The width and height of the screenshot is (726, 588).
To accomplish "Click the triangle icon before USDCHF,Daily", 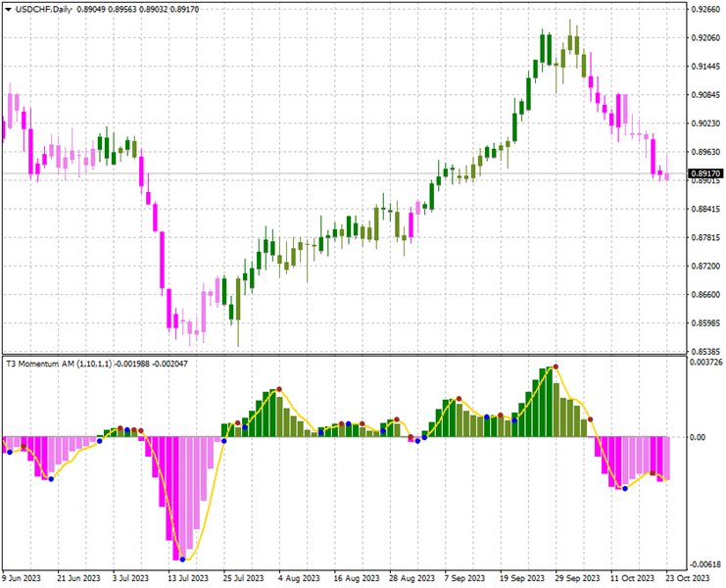I will (9, 9).
